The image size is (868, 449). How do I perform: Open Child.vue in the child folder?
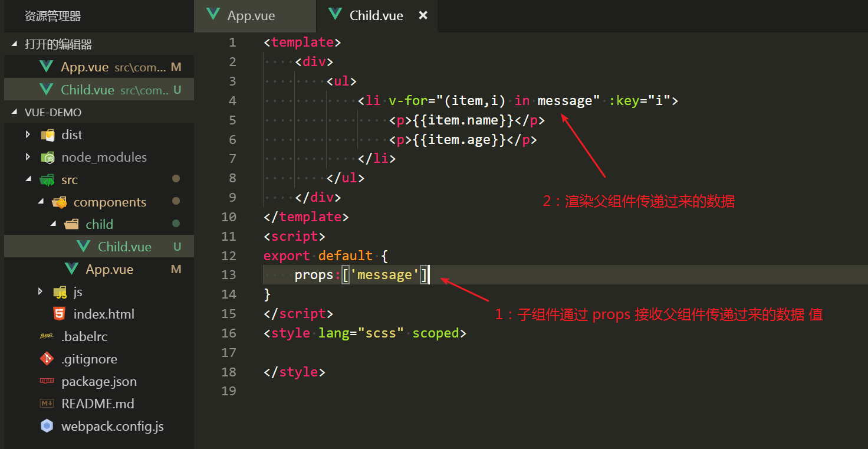pyautogui.click(x=99, y=247)
